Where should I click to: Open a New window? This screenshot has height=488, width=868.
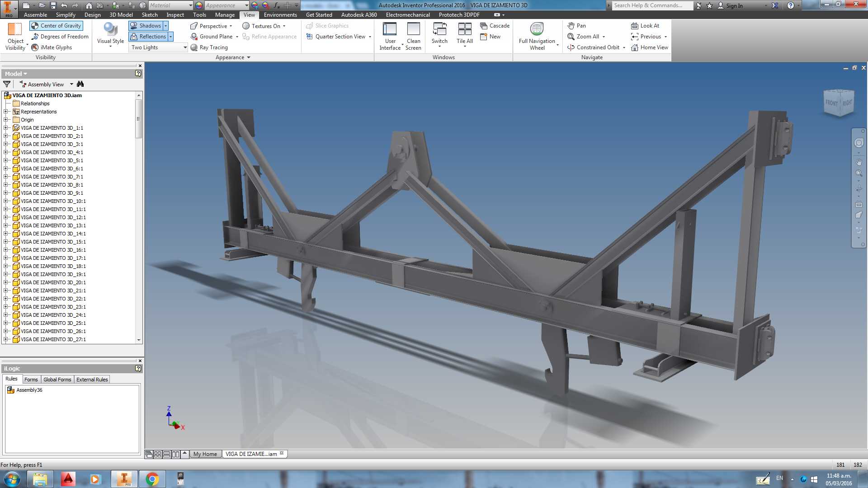tap(490, 37)
